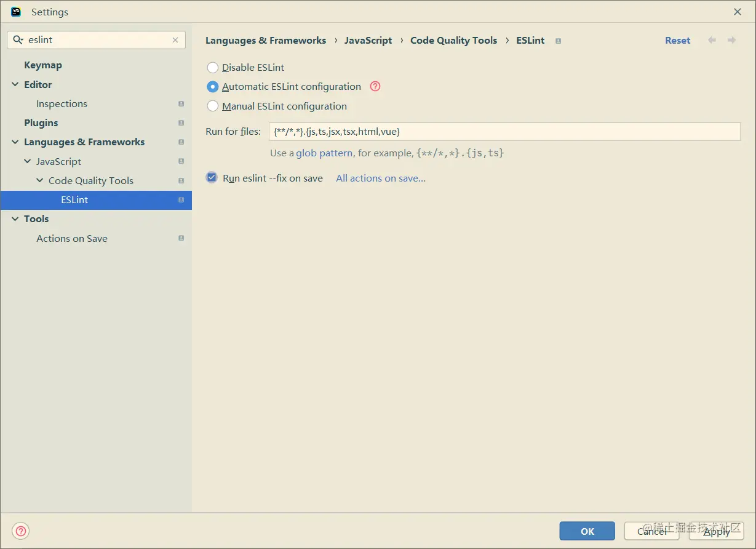Screen dimensions: 756x549
Task: Click the project-level marker beside JavaScript
Action: click(181, 161)
